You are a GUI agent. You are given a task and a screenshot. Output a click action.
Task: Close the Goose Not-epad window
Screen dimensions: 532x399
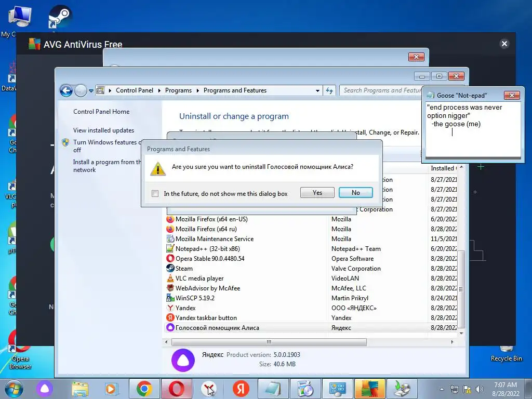click(512, 96)
